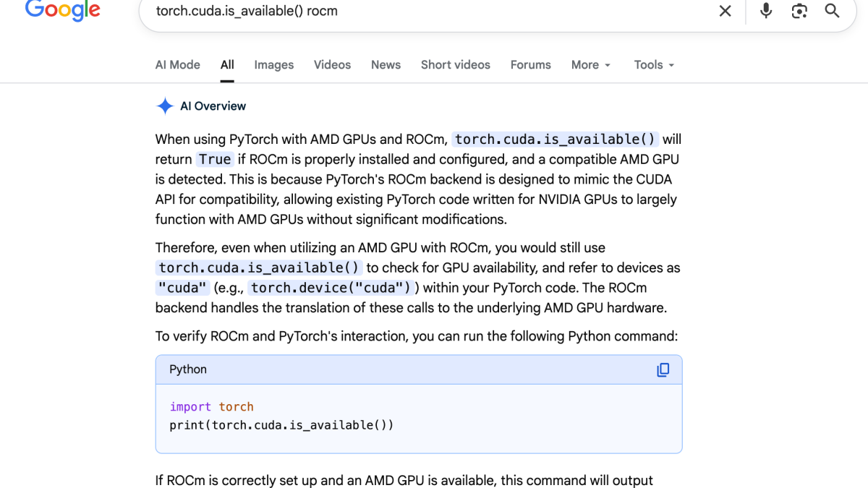Click the search magnifier icon
The image size is (868, 488).
click(x=832, y=11)
